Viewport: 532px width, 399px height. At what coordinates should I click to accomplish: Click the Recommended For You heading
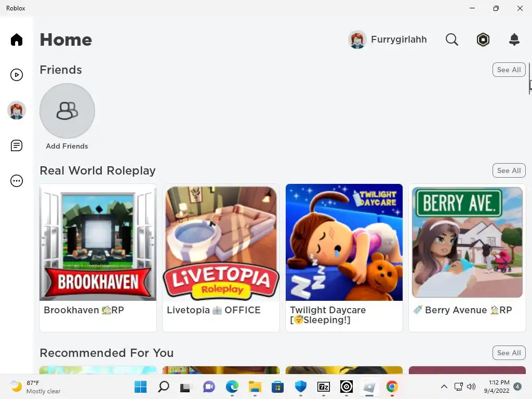pos(107,353)
